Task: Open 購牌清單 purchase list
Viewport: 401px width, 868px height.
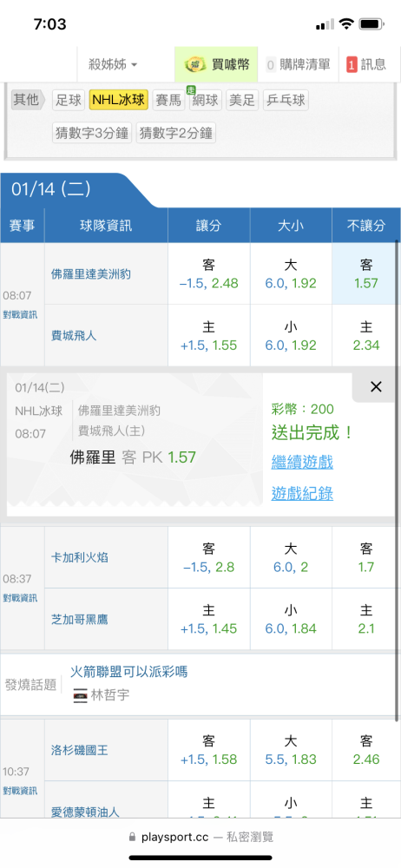Action: click(x=299, y=64)
